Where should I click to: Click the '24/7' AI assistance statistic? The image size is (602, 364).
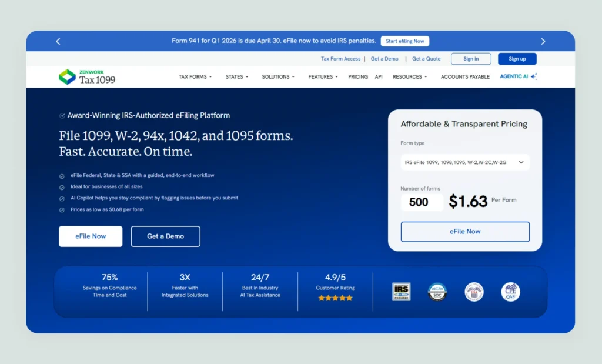[x=260, y=277]
